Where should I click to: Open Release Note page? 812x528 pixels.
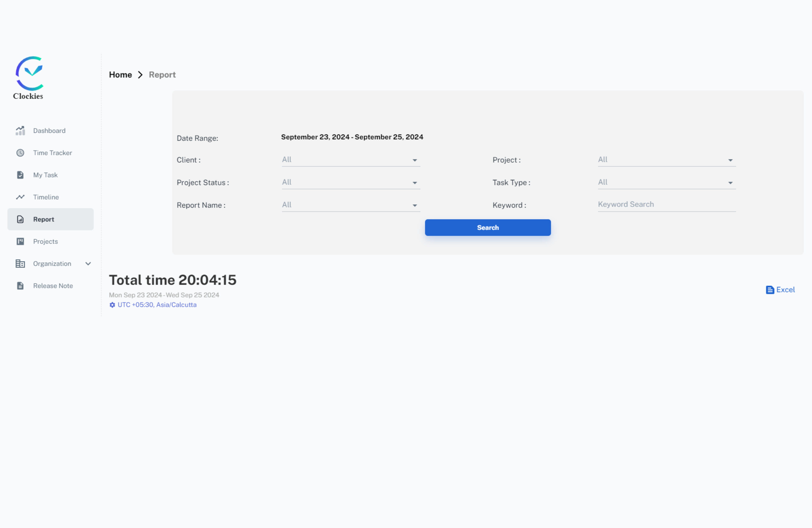51,286
